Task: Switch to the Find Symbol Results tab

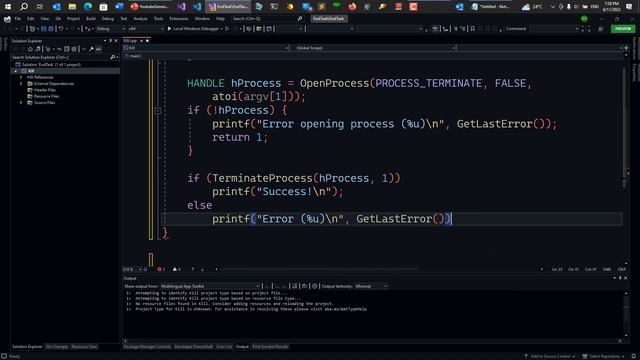Action: [270, 347]
